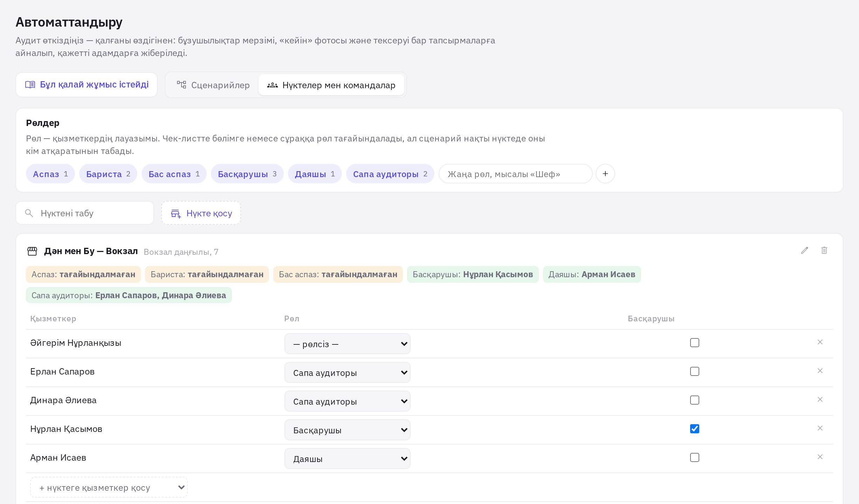This screenshot has height=504, width=859.
Task: Click the Бас аспаз: тағайындалмаған status tag
Action: [338, 274]
